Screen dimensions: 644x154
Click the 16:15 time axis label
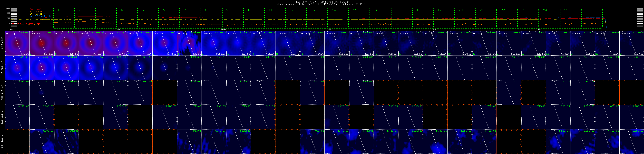[x=118, y=30]
